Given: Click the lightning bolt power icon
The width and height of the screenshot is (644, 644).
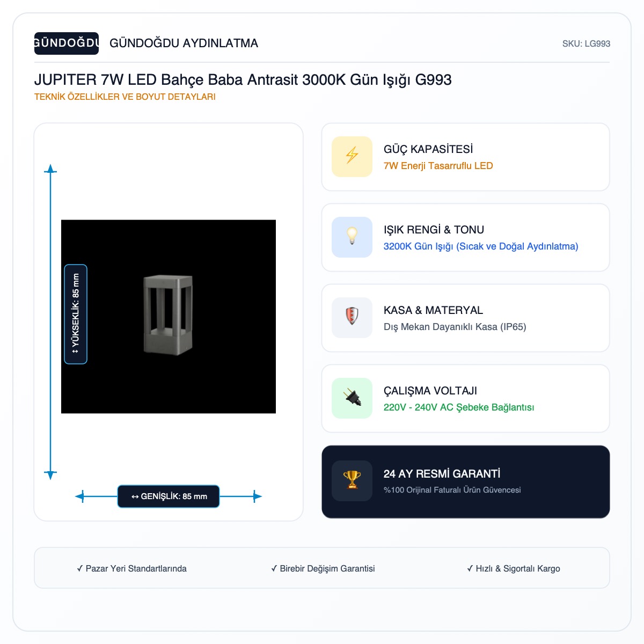Looking at the screenshot, I should point(352,157).
